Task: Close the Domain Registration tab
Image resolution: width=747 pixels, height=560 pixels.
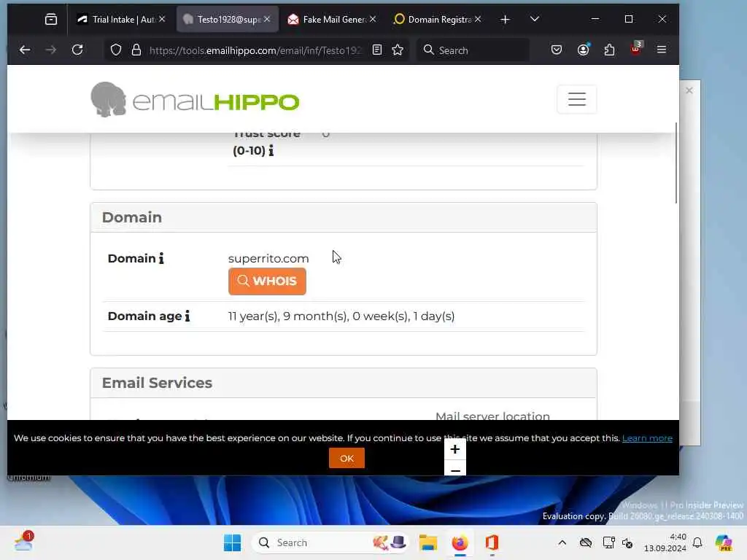Action: point(478,19)
